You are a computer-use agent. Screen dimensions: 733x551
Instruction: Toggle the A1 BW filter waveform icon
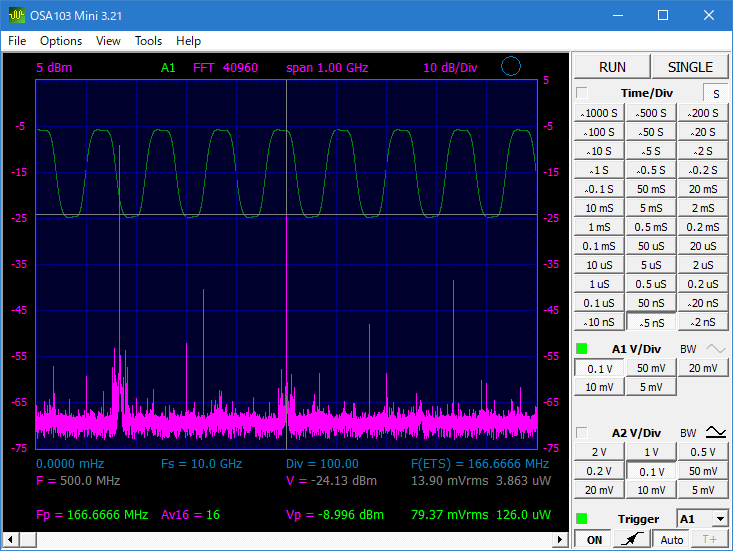point(716,349)
